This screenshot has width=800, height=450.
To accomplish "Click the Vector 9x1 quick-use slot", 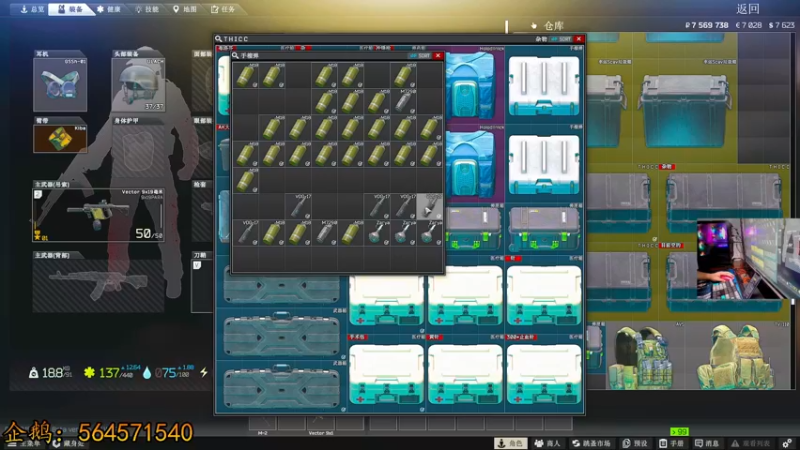I will (x=320, y=423).
